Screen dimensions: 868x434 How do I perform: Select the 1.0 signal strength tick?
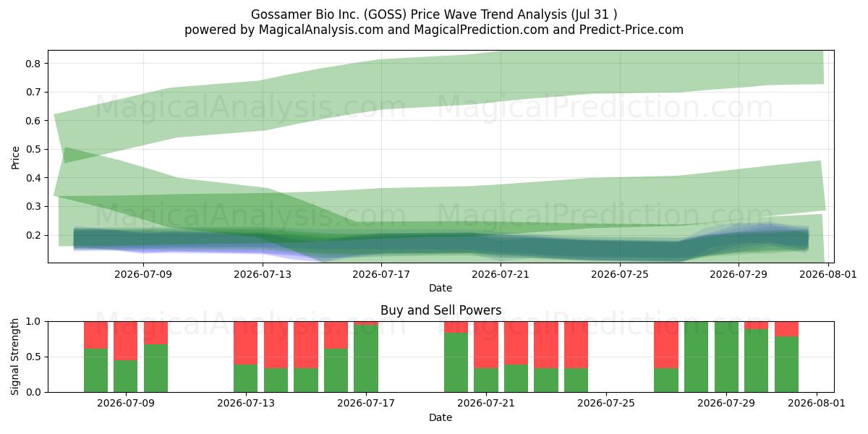click(35, 321)
